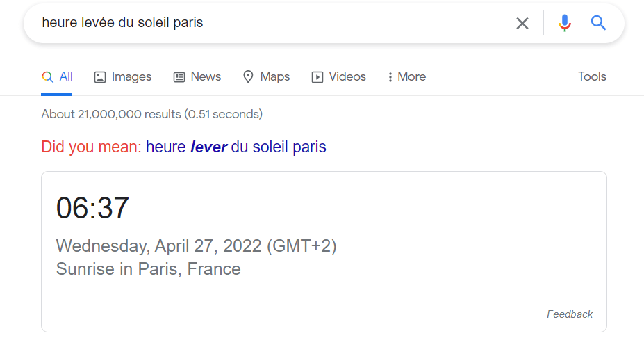Open the Tools search options

tap(592, 76)
